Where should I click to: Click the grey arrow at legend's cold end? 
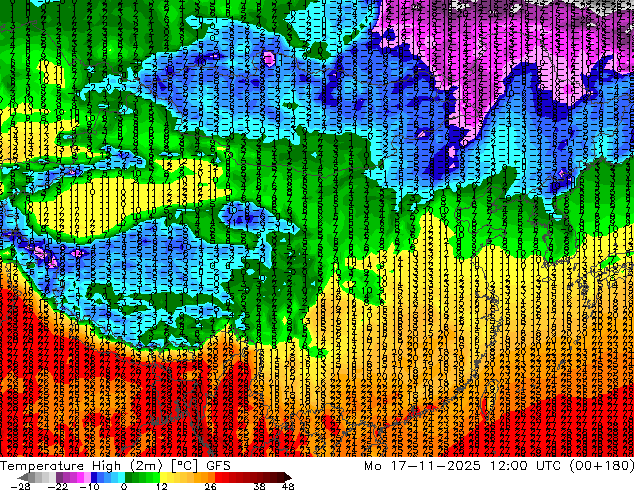coord(23,477)
